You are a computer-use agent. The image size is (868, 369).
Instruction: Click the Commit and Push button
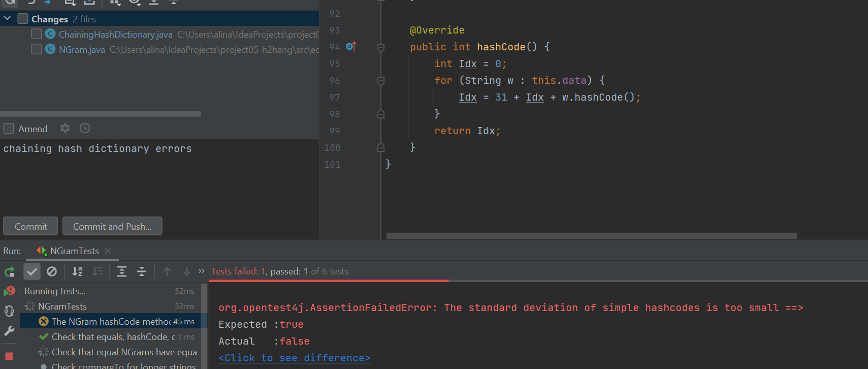tap(112, 226)
